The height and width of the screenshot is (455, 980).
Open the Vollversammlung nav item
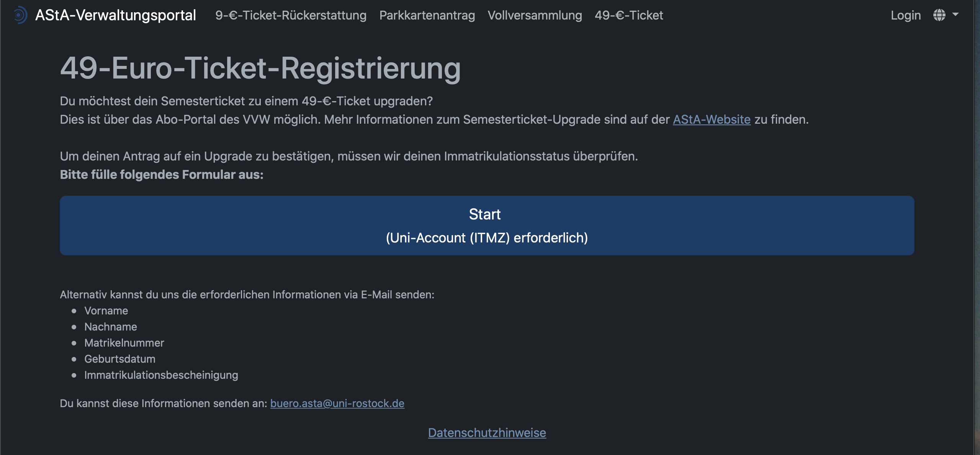coord(535,15)
